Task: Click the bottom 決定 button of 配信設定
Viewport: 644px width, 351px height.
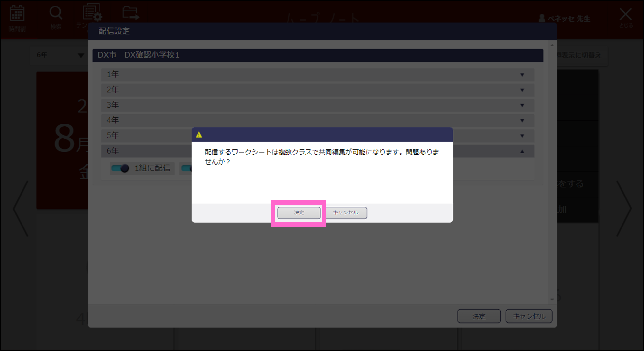Action: [x=479, y=316]
